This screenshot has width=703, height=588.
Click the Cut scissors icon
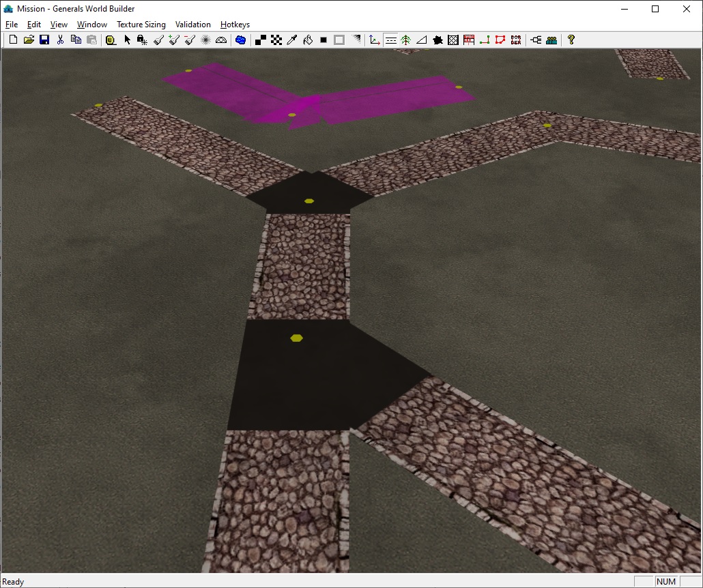[60, 40]
